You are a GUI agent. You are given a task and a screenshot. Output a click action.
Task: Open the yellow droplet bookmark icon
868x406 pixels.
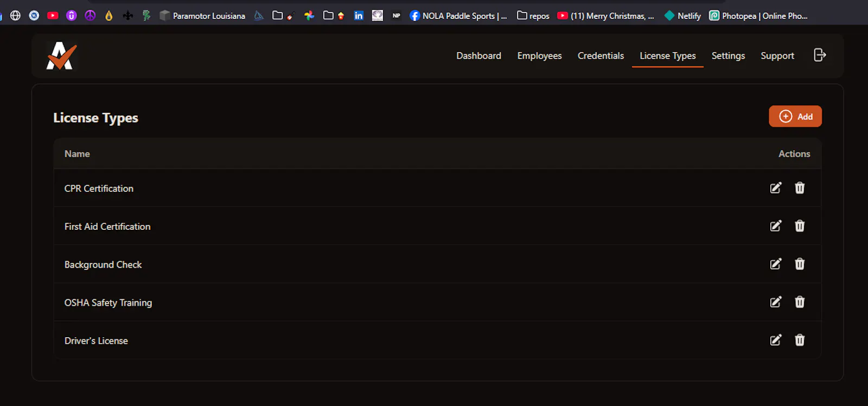tap(109, 16)
